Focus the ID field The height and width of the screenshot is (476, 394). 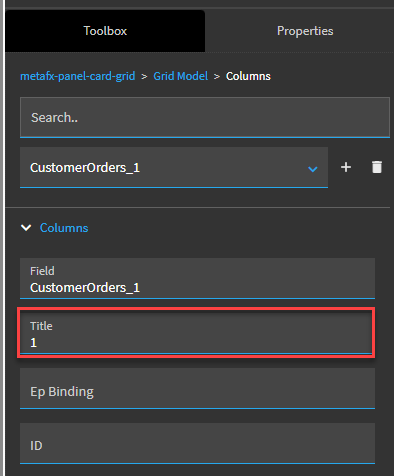click(x=197, y=443)
